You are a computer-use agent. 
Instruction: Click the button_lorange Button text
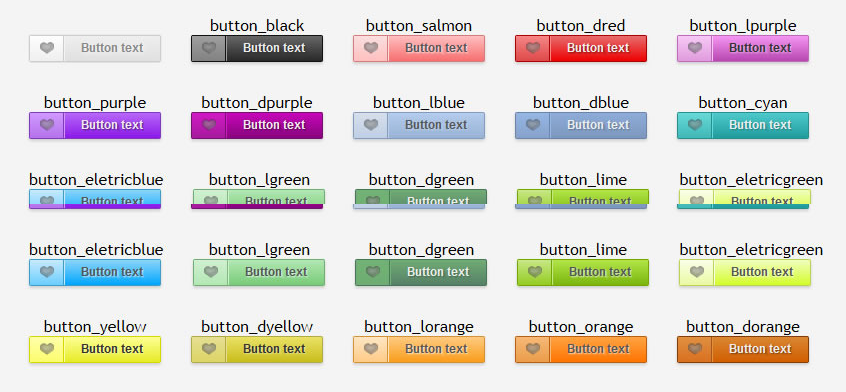[436, 349]
